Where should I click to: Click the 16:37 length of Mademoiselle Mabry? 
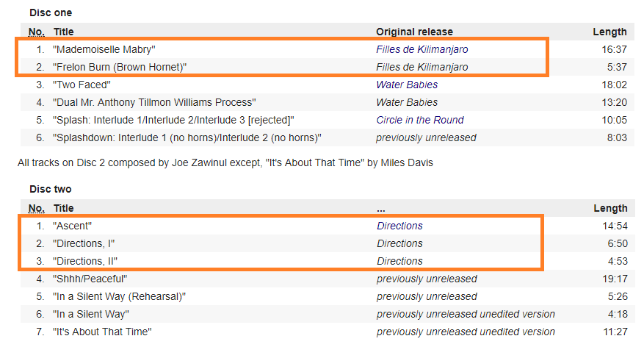pos(614,49)
